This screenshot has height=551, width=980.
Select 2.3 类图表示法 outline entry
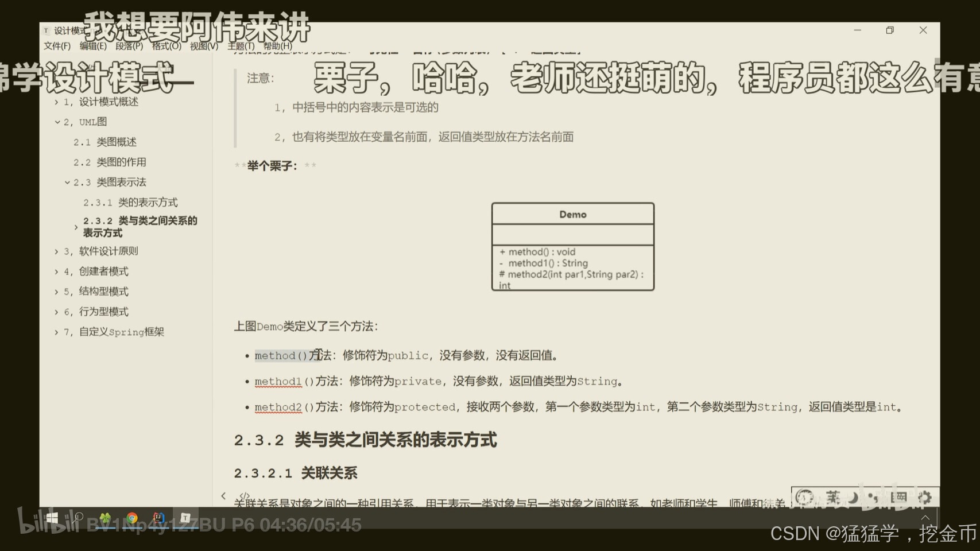coord(110,182)
